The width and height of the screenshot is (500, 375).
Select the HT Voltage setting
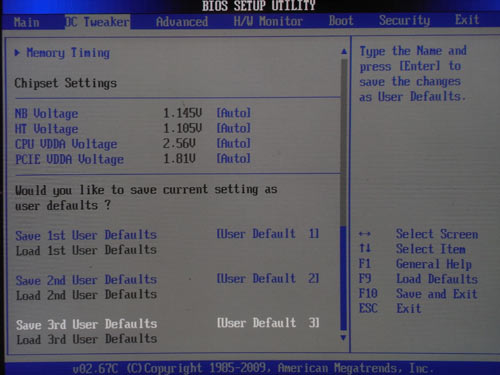(x=46, y=129)
